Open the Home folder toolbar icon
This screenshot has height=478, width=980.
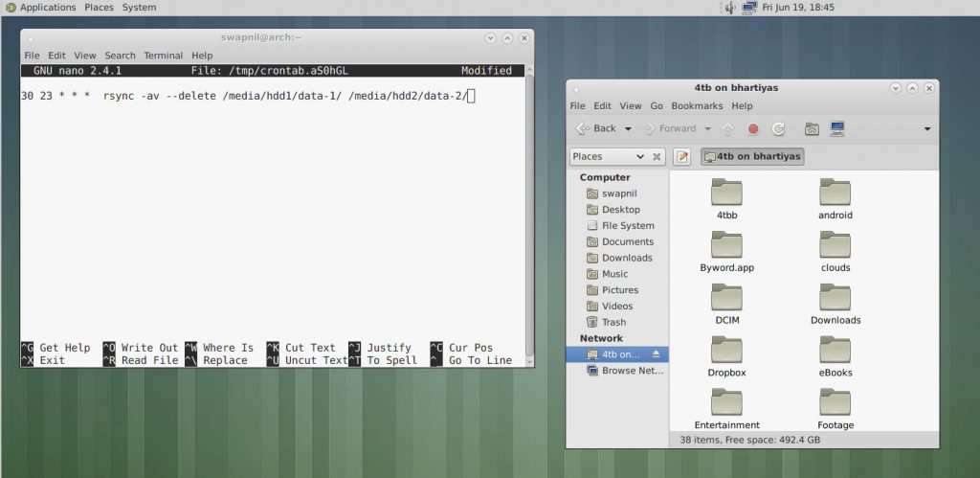(x=812, y=128)
